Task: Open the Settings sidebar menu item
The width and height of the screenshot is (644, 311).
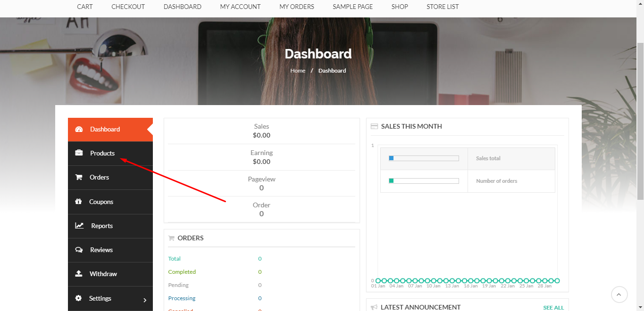Action: point(110,298)
